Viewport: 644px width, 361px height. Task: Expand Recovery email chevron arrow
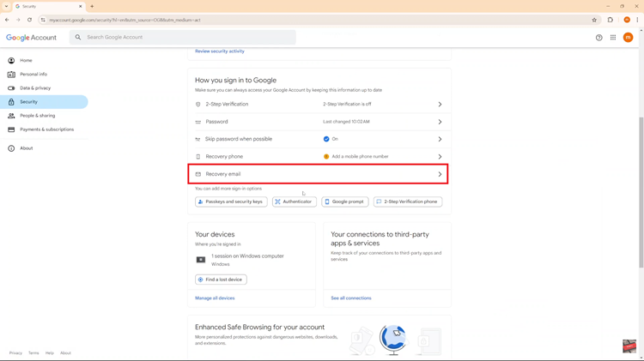click(x=440, y=174)
